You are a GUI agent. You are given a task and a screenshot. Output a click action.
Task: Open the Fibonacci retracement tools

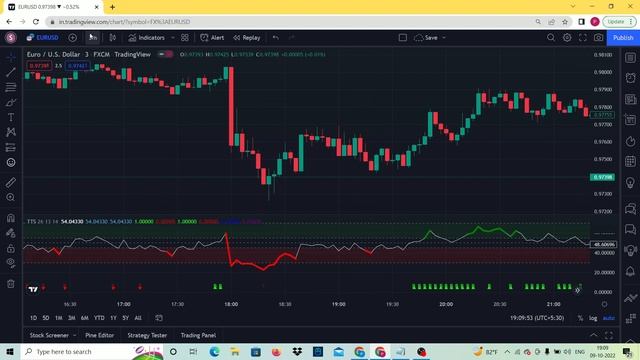tap(11, 87)
